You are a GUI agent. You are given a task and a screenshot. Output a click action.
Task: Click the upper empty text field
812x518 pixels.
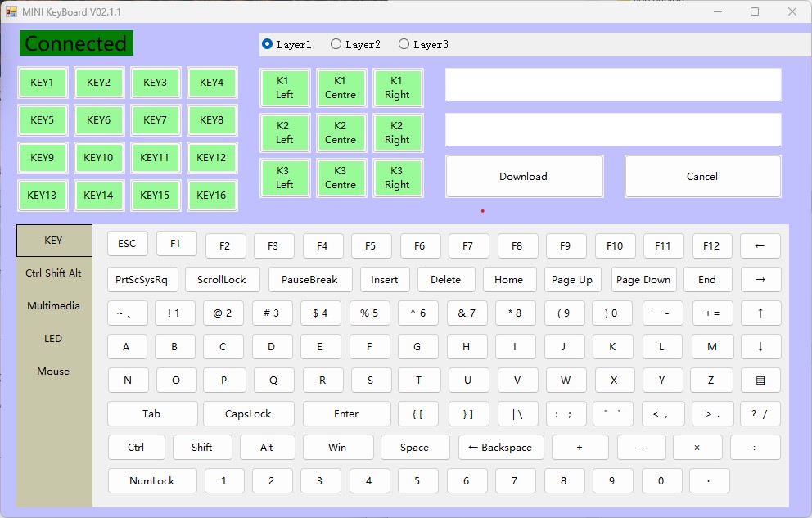click(x=613, y=85)
